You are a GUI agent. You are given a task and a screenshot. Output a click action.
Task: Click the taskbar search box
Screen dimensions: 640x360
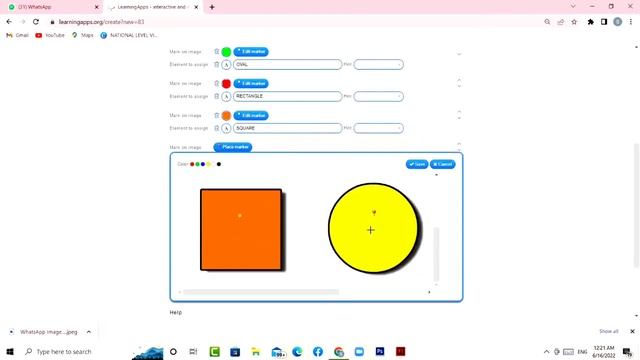click(x=73, y=351)
